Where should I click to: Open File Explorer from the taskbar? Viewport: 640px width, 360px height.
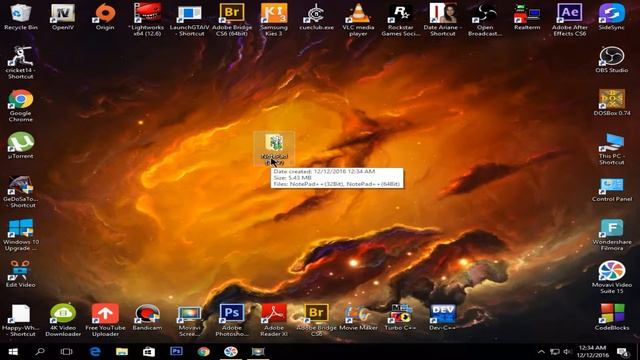[122, 351]
